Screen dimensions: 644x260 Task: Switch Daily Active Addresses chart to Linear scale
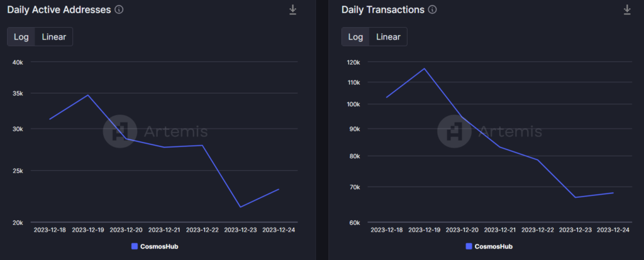click(54, 36)
